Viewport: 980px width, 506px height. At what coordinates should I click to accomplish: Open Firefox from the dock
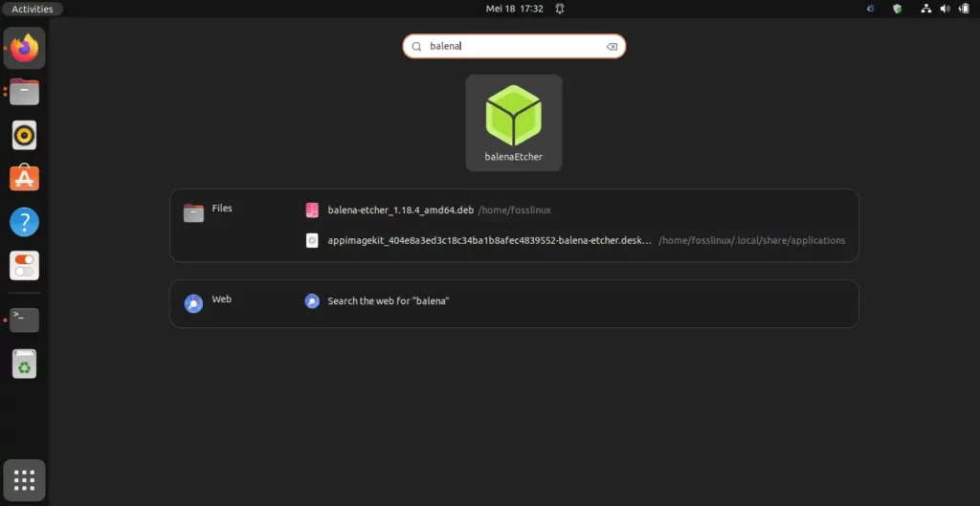[x=24, y=48]
